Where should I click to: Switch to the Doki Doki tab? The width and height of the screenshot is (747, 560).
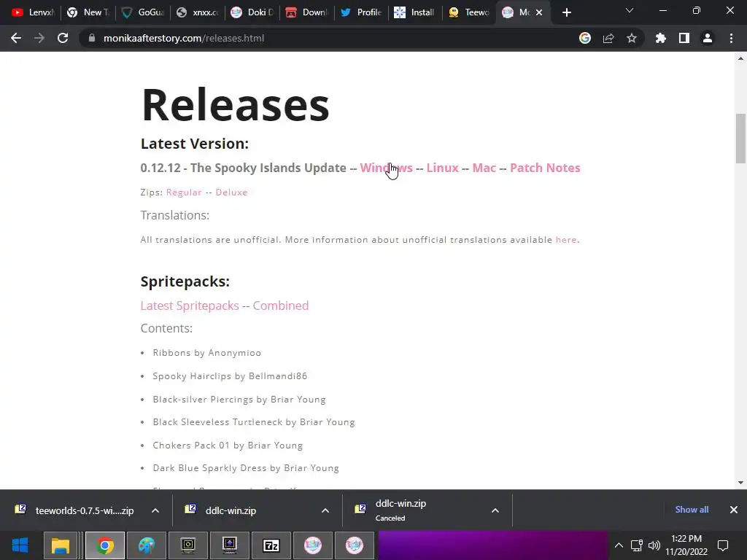(252, 12)
